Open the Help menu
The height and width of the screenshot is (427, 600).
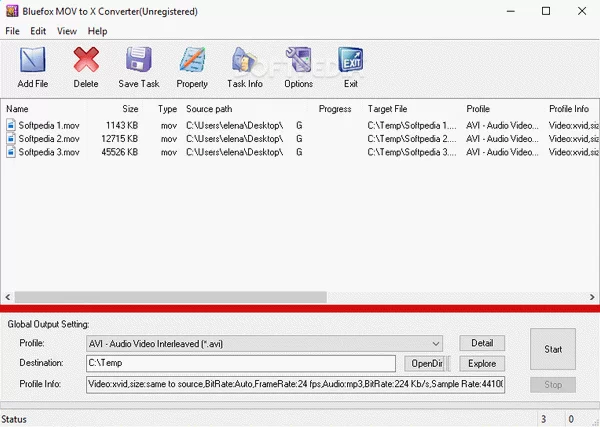(x=97, y=31)
